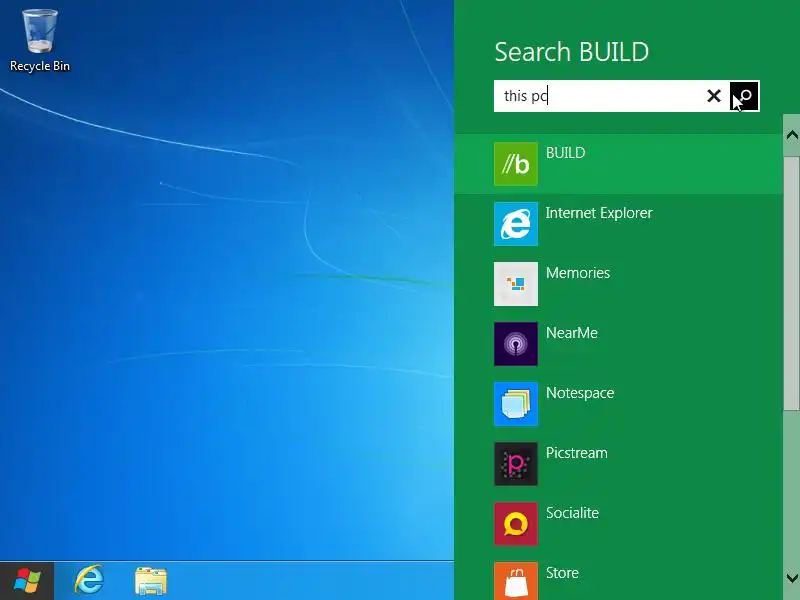Select the BUILD app icon
The height and width of the screenshot is (600, 800).
(516, 164)
